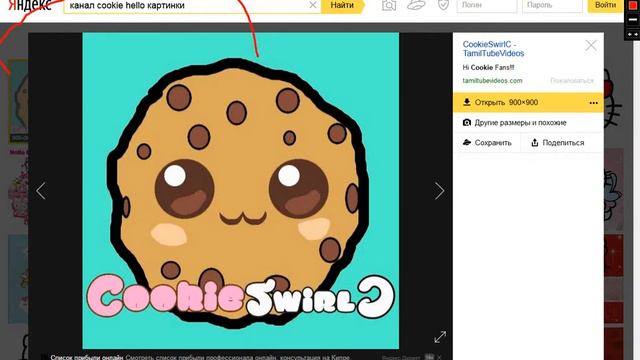
Task: Click the Войти login button
Action: pos(605,5)
